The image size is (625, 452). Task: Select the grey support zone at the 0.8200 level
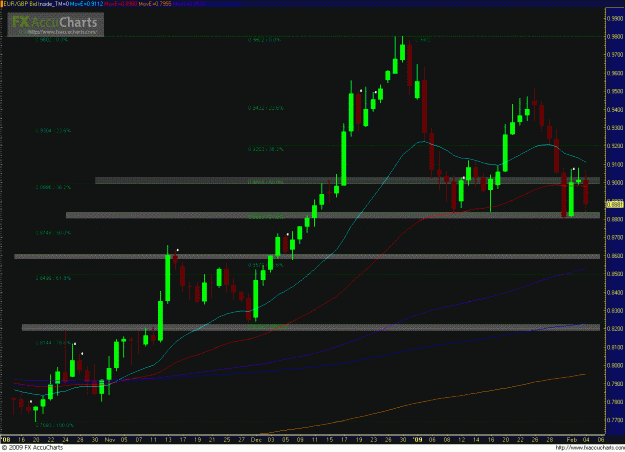click(311, 328)
